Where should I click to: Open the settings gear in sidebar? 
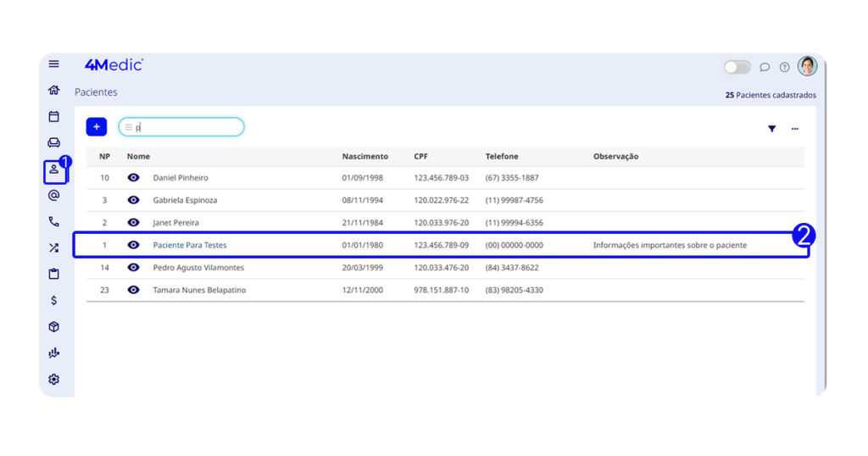click(54, 379)
